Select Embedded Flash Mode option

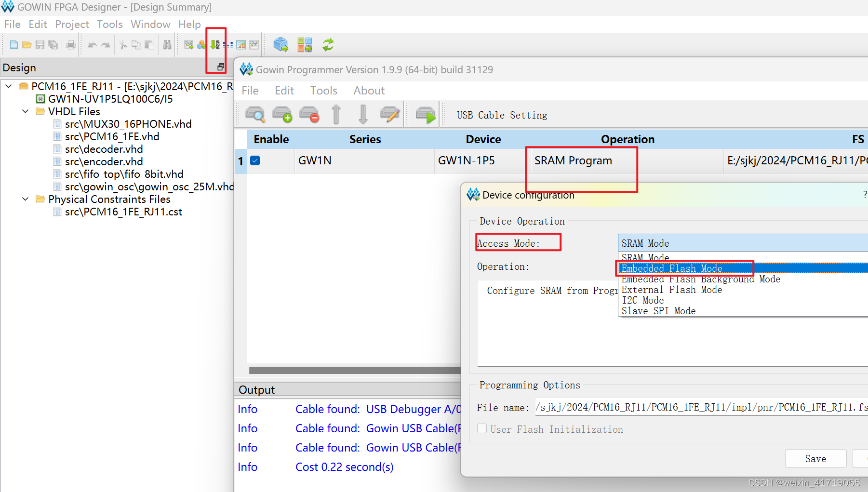pos(743,268)
